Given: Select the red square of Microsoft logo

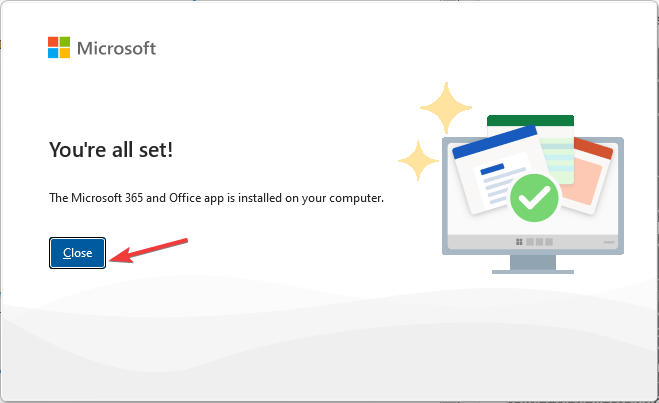Looking at the screenshot, I should pyautogui.click(x=53, y=42).
